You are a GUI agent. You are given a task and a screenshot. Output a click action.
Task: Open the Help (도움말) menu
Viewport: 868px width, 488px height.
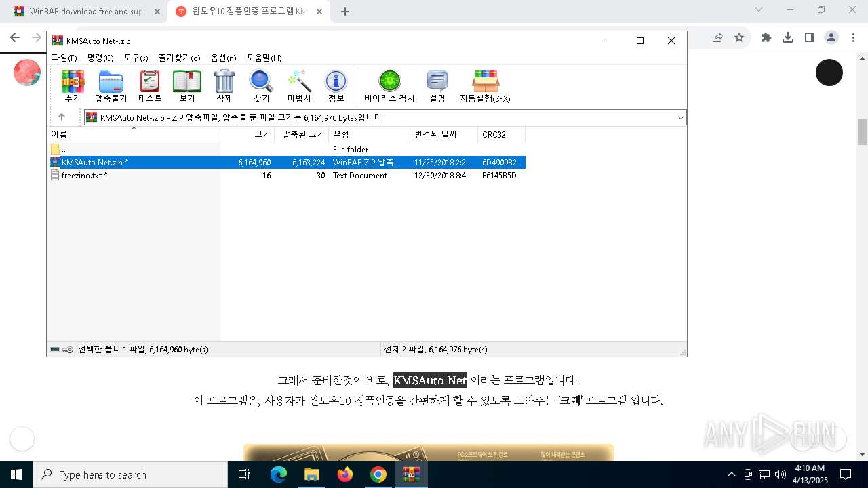point(264,58)
